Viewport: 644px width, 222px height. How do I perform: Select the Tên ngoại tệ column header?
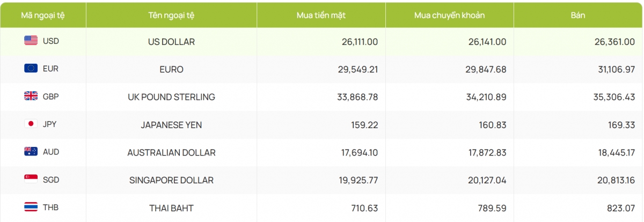[171, 15]
